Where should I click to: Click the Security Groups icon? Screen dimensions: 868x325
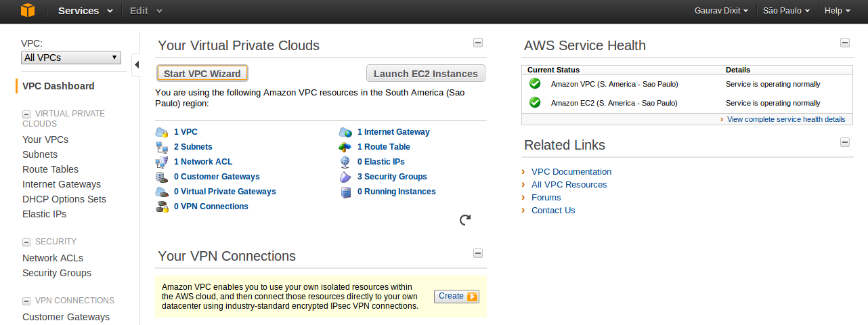[345, 177]
